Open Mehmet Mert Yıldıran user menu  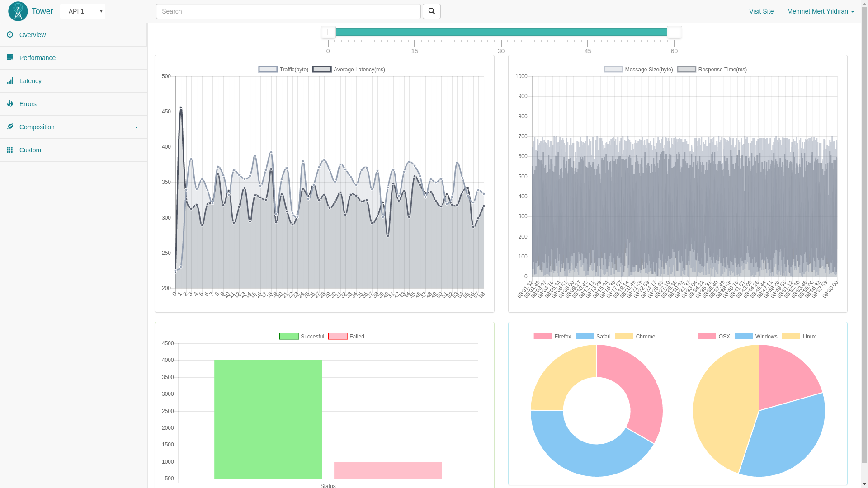pos(821,11)
